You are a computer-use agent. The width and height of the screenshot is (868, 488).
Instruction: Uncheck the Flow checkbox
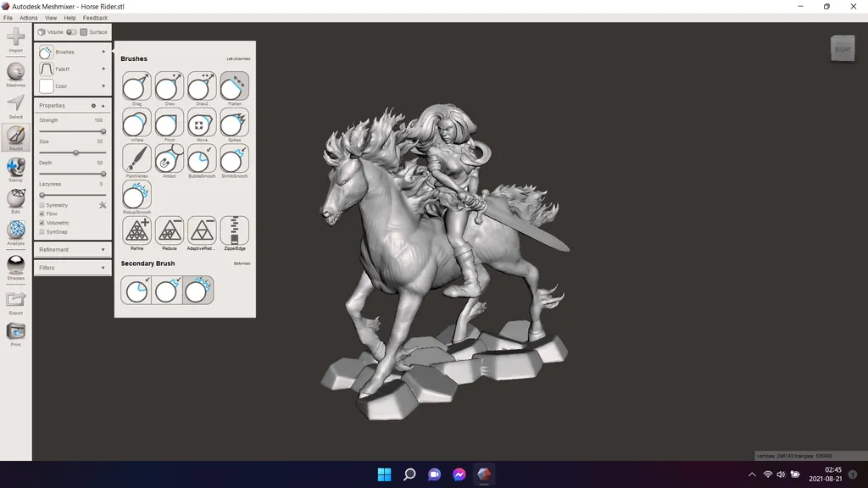42,214
